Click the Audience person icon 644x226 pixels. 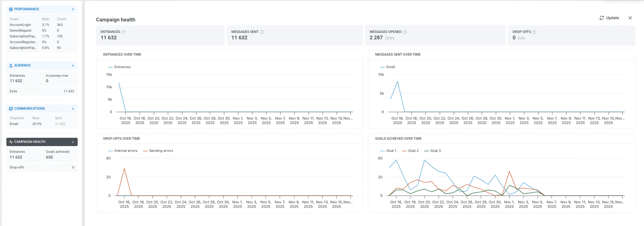(x=11, y=66)
